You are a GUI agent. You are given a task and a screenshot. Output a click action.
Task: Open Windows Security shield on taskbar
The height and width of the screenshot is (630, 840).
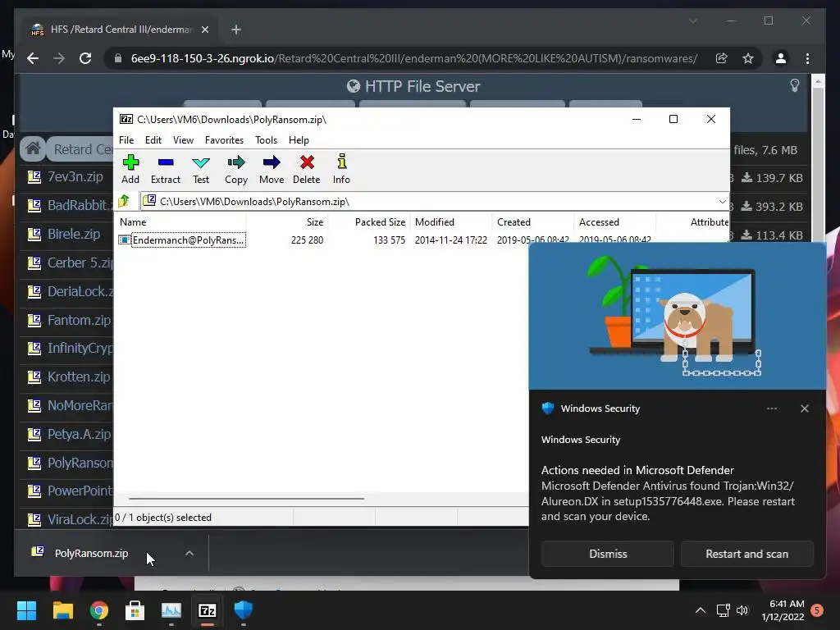243,610
